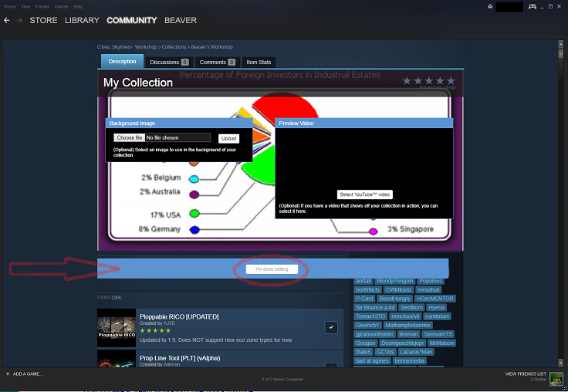This screenshot has width=568, height=392.
Task: Go back with the left arrow
Action: point(6,20)
